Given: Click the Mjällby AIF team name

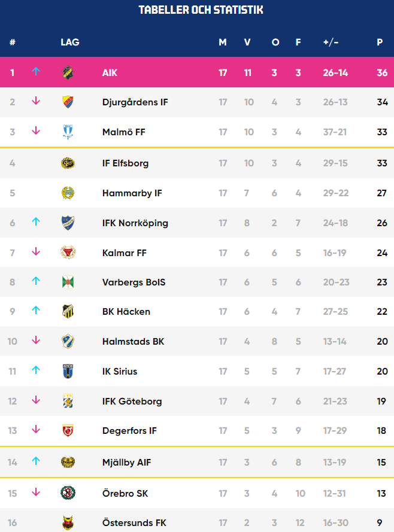Looking at the screenshot, I should (x=126, y=463).
